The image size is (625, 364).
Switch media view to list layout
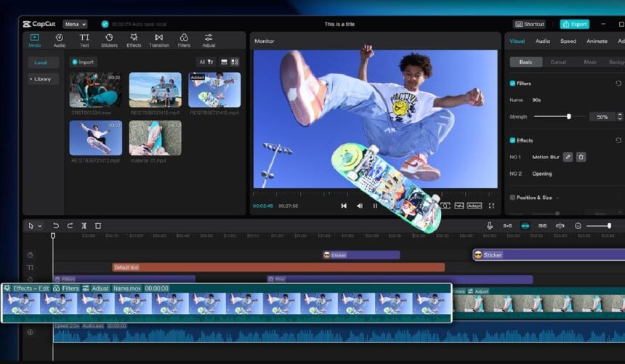click(224, 62)
